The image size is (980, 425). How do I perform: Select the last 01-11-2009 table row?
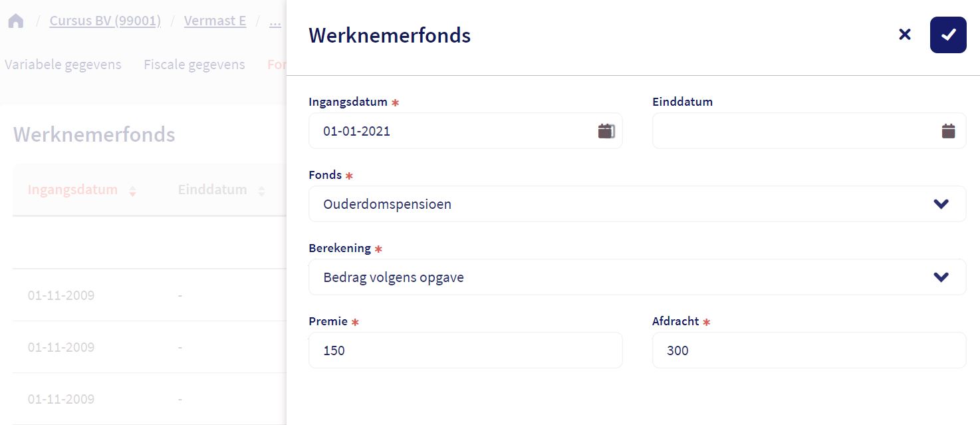coord(61,399)
